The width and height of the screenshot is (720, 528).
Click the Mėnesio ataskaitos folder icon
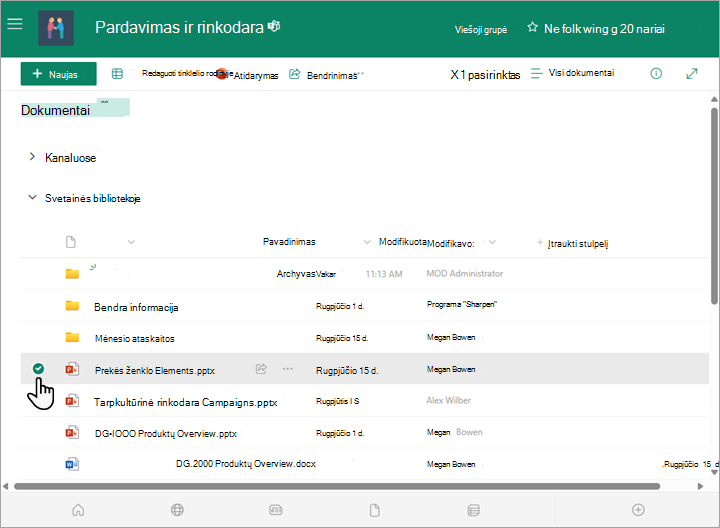tap(72, 337)
